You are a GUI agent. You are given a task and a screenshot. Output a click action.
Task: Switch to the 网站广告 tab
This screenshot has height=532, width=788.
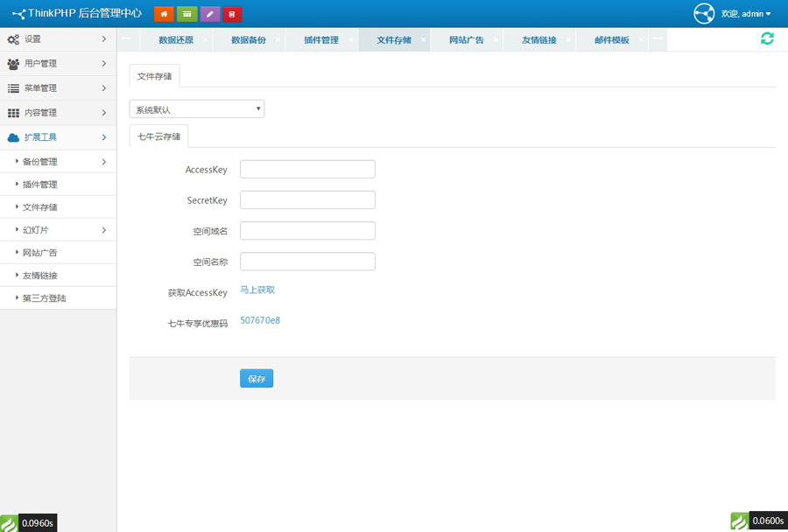click(x=466, y=40)
